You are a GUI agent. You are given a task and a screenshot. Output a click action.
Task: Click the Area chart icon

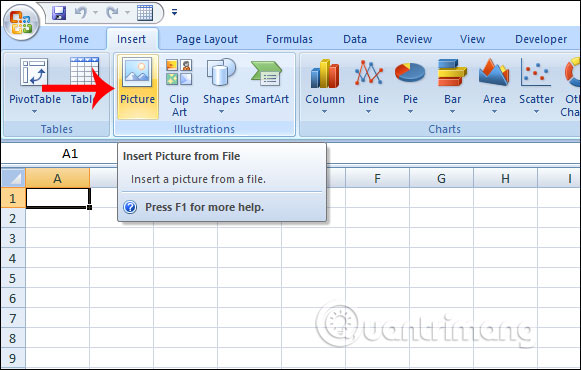[494, 73]
